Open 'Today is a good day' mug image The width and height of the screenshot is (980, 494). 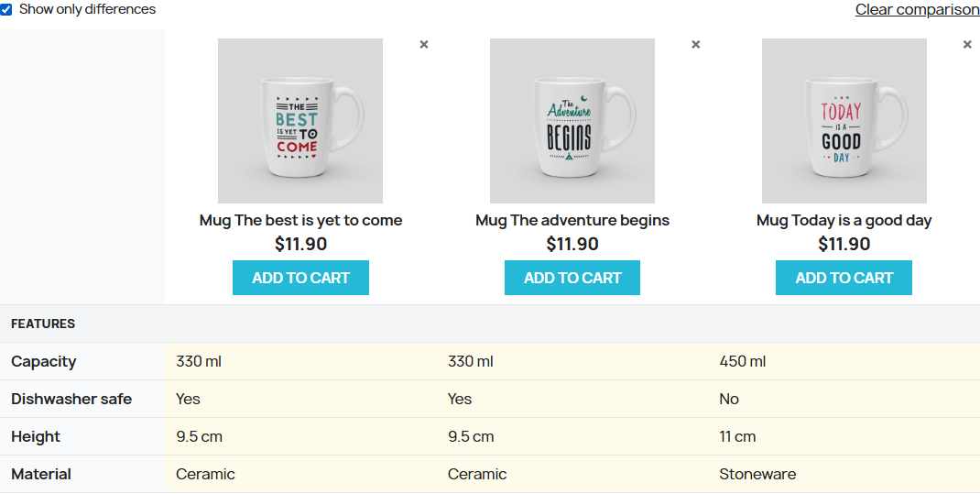click(x=844, y=121)
